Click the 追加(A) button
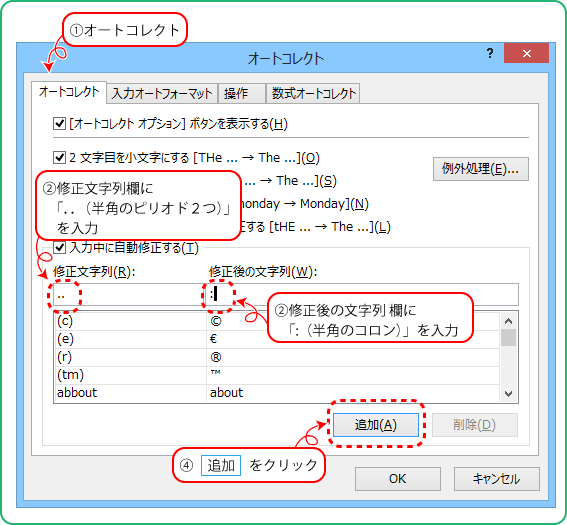Viewport: 567px width, 525px height. pyautogui.click(x=375, y=425)
